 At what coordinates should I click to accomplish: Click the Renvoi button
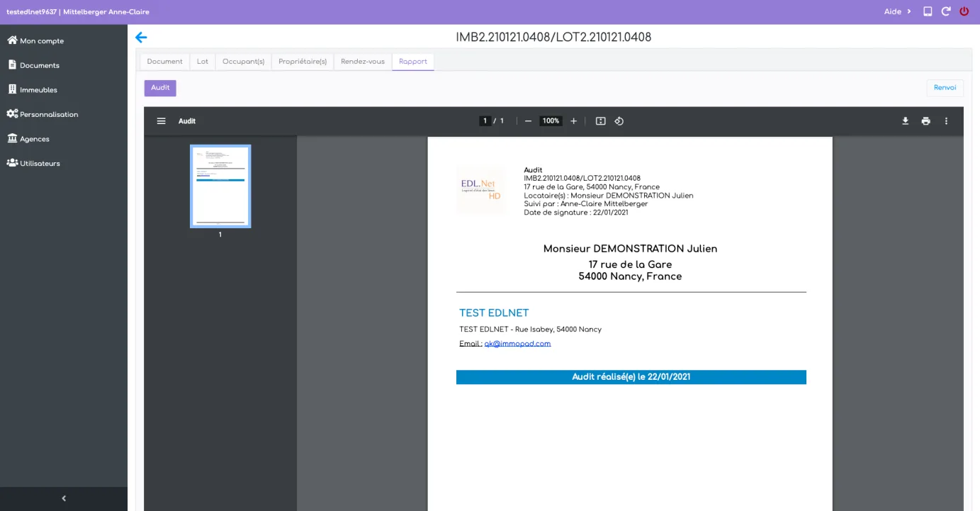pyautogui.click(x=945, y=88)
